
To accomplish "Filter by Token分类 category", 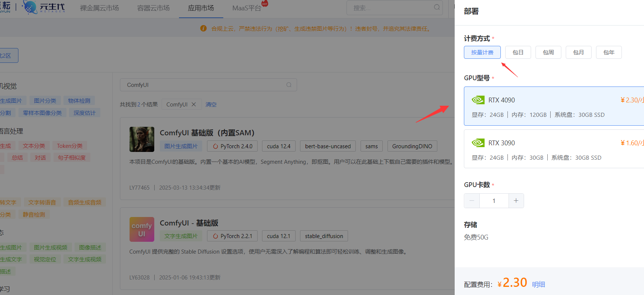I will pyautogui.click(x=70, y=146).
